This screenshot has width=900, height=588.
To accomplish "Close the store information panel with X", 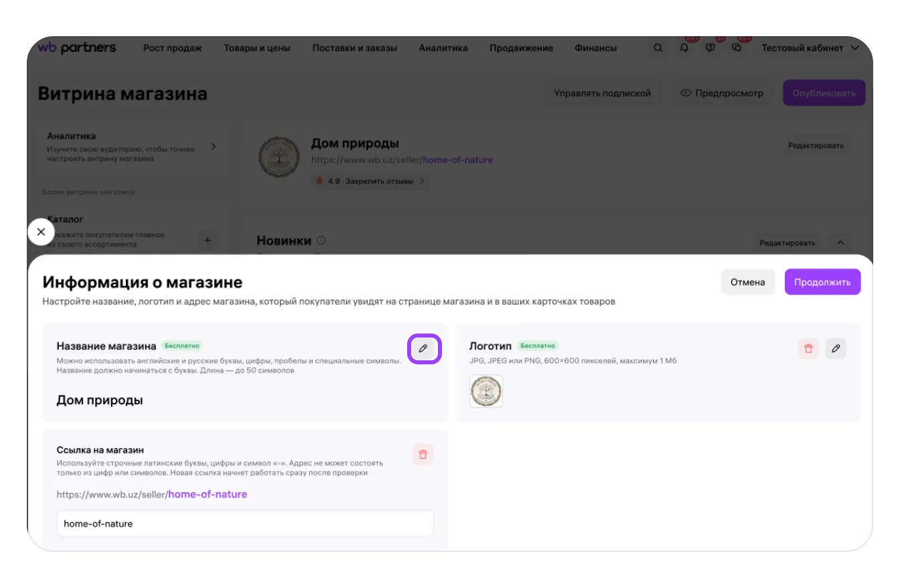I will tap(41, 232).
